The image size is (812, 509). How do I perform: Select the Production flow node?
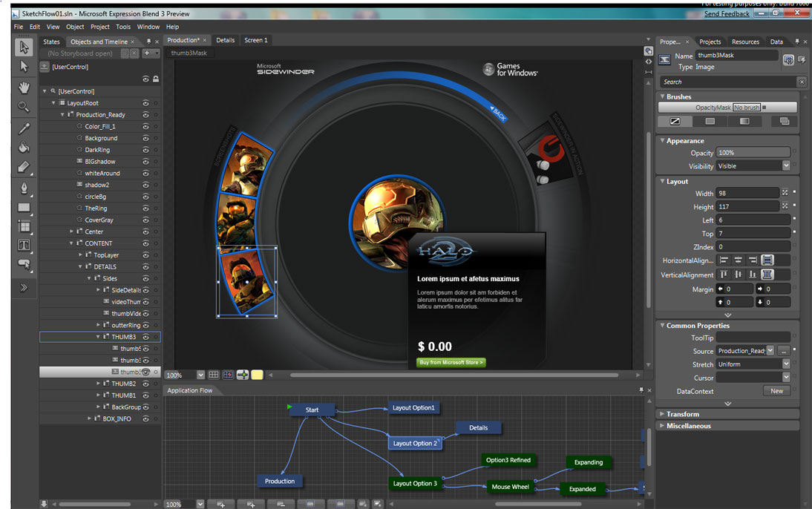(280, 481)
